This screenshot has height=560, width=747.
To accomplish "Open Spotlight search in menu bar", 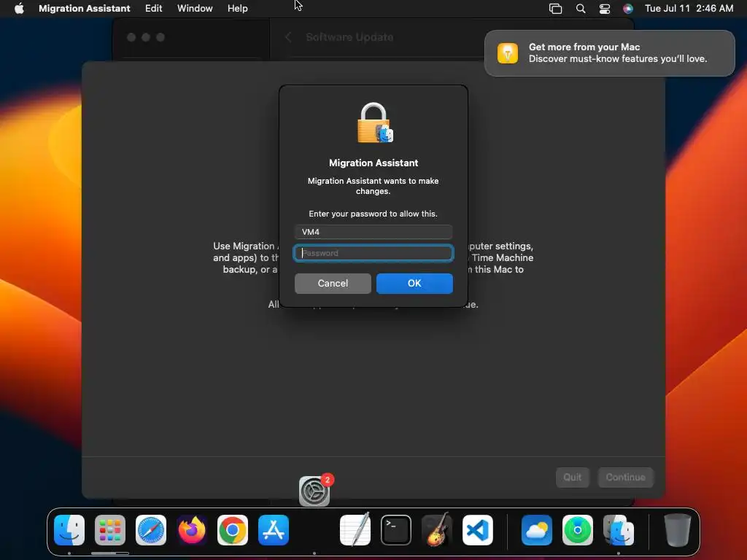I will coord(580,9).
